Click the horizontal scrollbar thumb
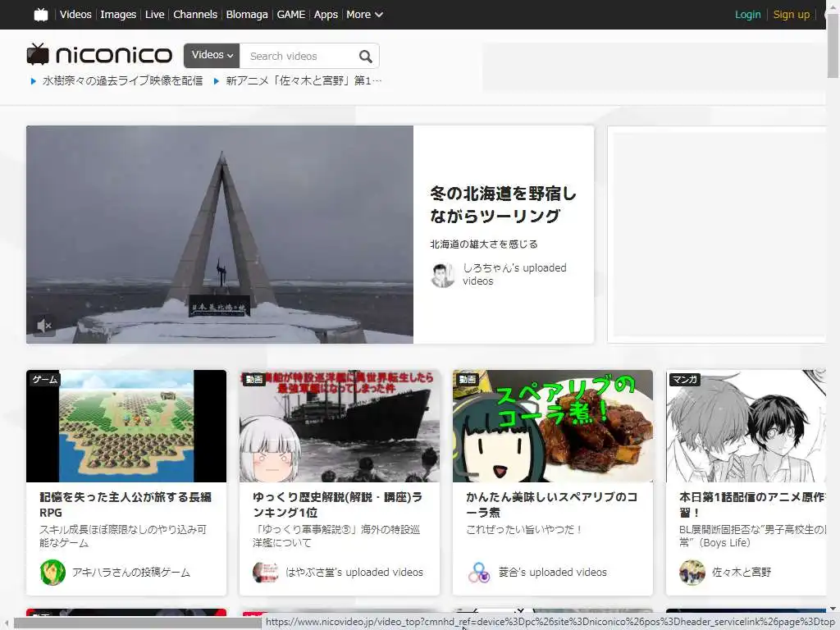 coord(139,623)
